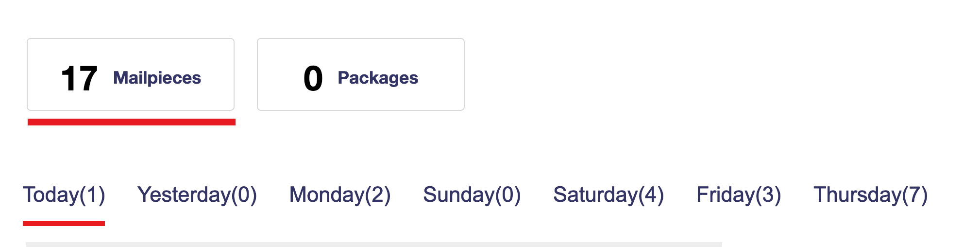Click the Packages label text
The height and width of the screenshot is (247, 980).
tap(378, 78)
